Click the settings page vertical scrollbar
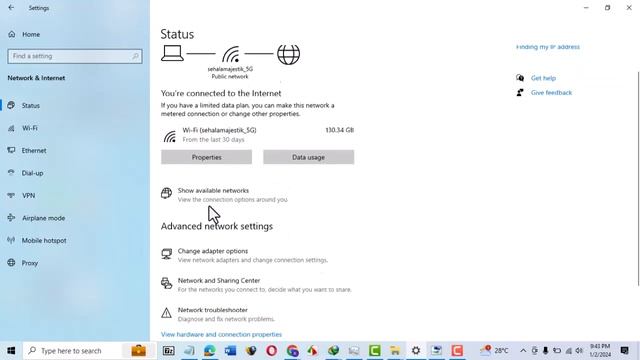640x360 pixels. (x=638, y=179)
